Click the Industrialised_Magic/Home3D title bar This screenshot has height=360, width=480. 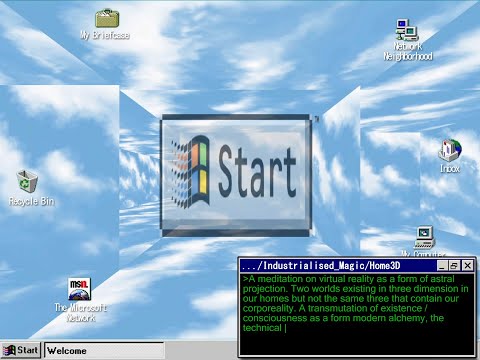[338, 266]
